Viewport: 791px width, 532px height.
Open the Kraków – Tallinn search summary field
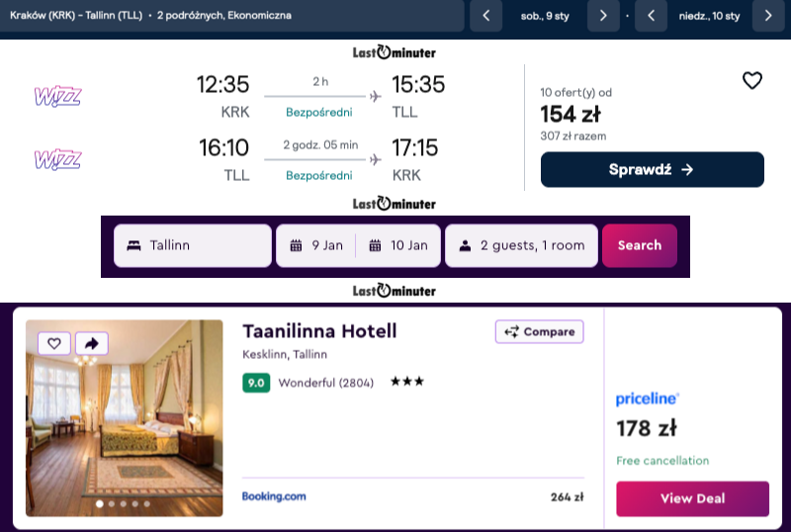click(x=232, y=16)
